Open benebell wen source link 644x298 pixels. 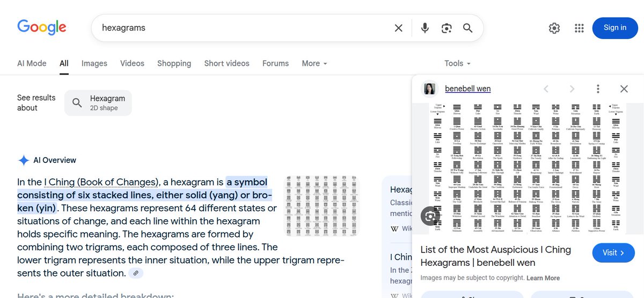point(467,88)
